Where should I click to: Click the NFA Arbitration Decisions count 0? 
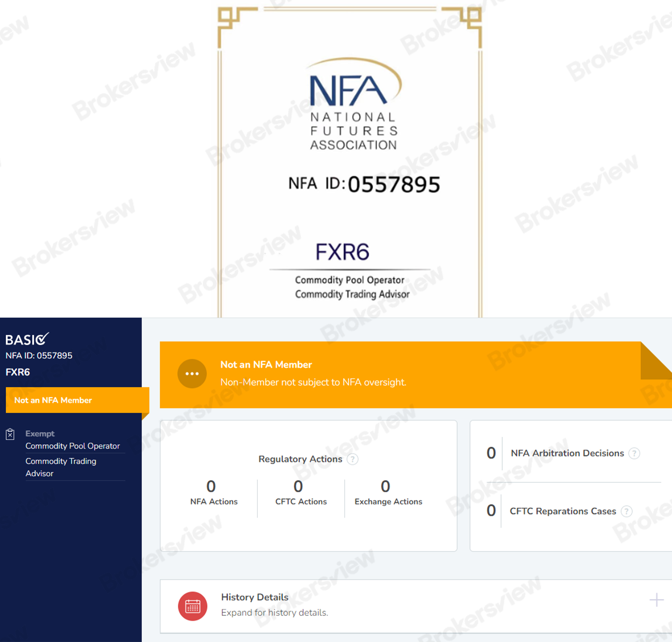pyautogui.click(x=491, y=453)
